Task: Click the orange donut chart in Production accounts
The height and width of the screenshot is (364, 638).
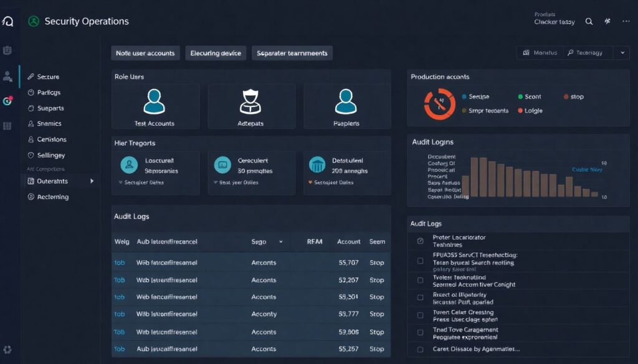Action: point(439,103)
